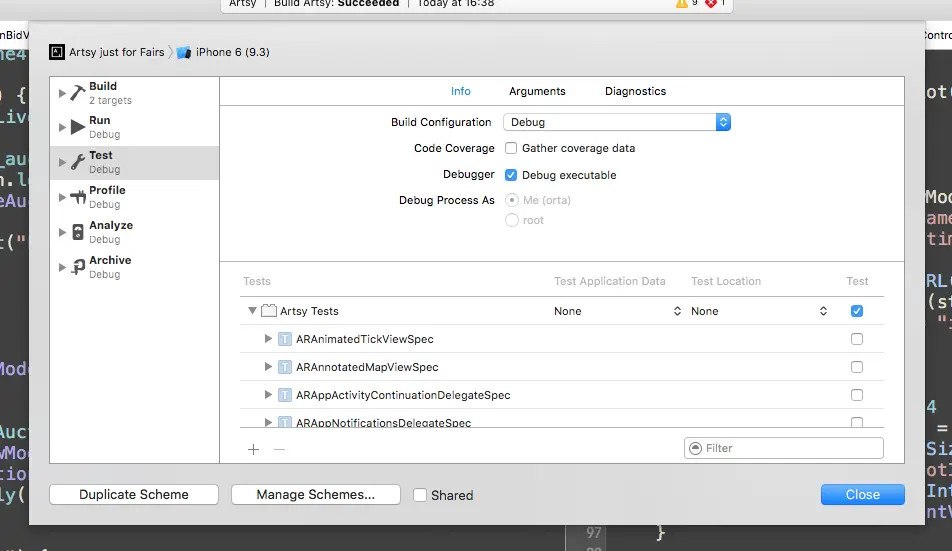Expand ARAnnotatedMapViewSpec test row
The width and height of the screenshot is (952, 551).
click(x=268, y=367)
